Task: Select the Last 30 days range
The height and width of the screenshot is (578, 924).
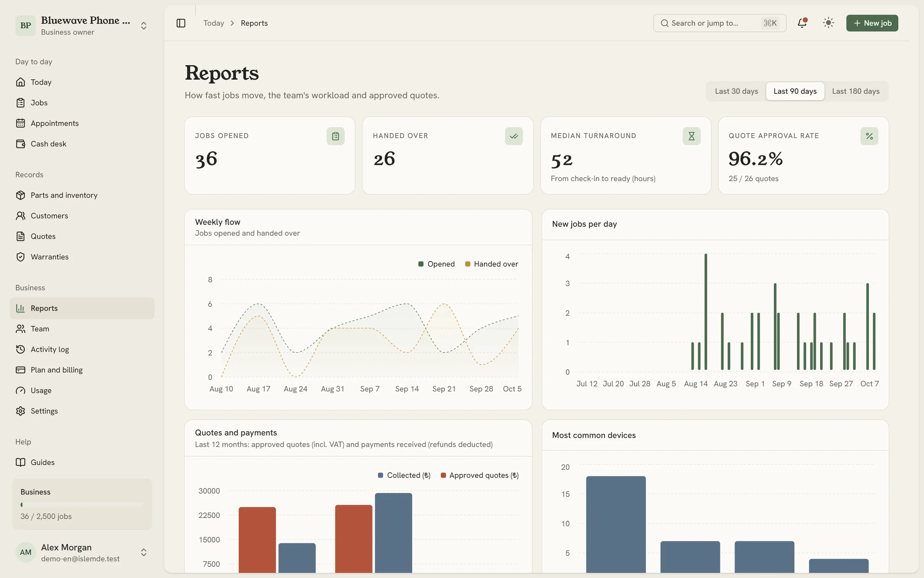Action: [736, 91]
